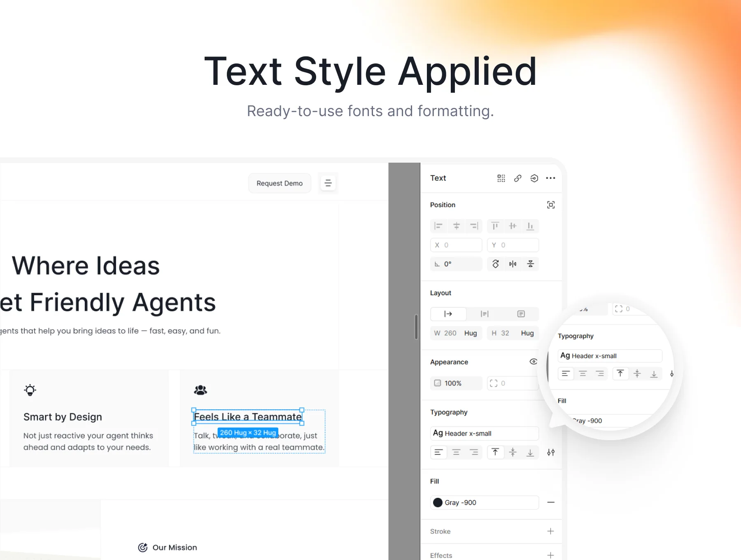Image resolution: width=741 pixels, height=560 pixels.
Task: Align top in the Position section
Action: pos(495,226)
